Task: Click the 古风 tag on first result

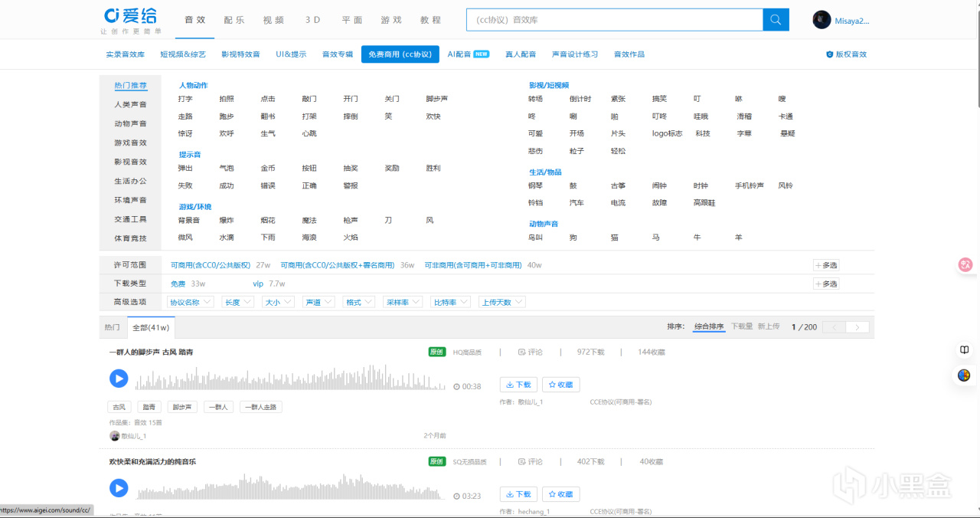Action: 119,407
